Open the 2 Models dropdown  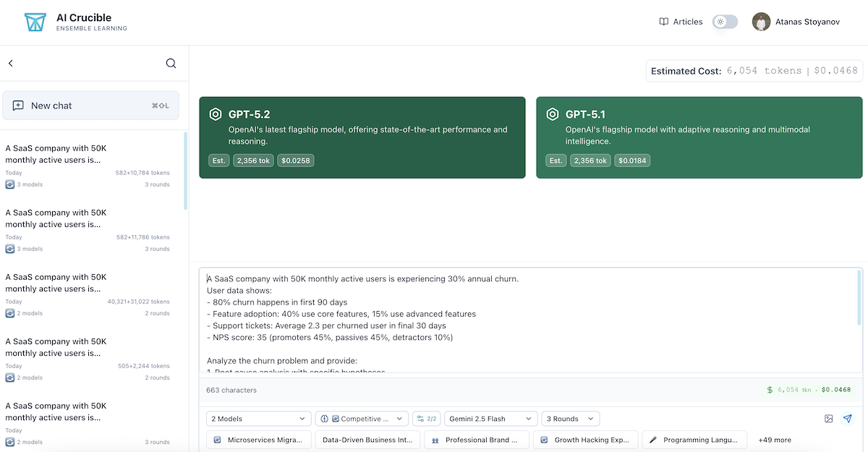point(258,419)
